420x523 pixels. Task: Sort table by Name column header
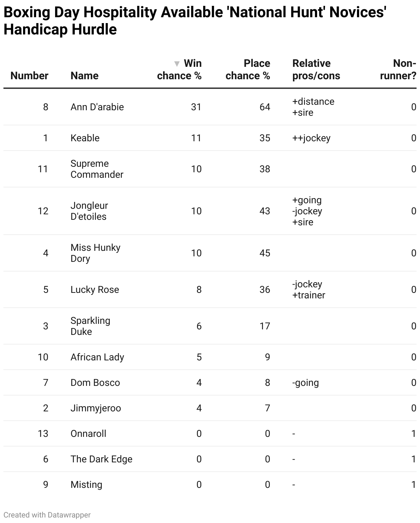click(84, 76)
